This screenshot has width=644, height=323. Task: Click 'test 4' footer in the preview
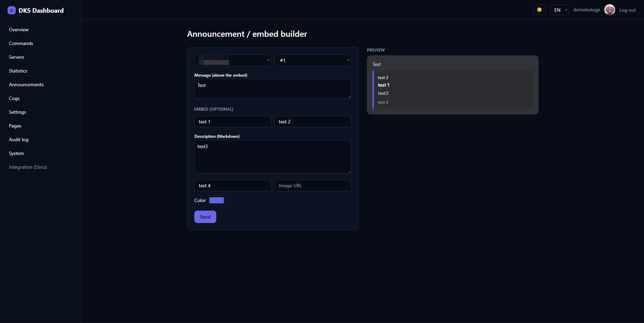coord(383,102)
